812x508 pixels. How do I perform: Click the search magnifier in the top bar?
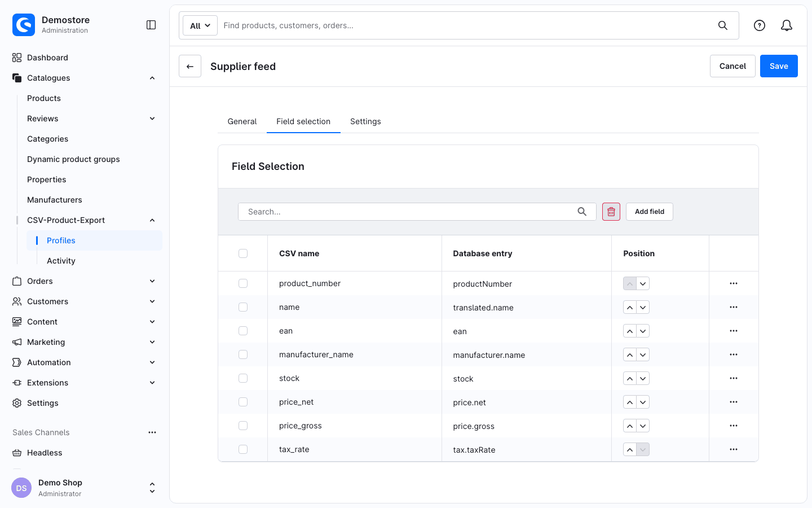tap(723, 25)
